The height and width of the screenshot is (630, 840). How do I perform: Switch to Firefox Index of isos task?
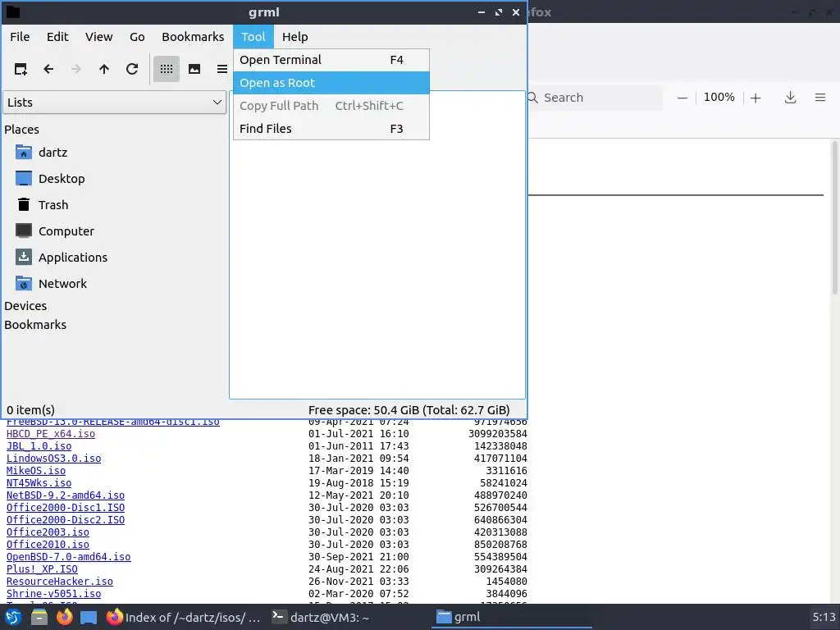tap(183, 618)
